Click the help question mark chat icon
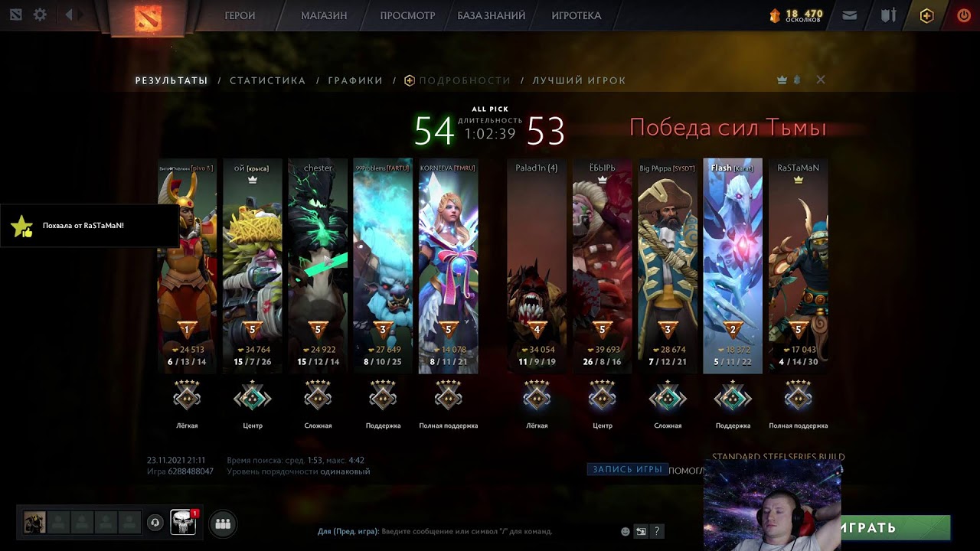The image size is (980, 551). [656, 531]
